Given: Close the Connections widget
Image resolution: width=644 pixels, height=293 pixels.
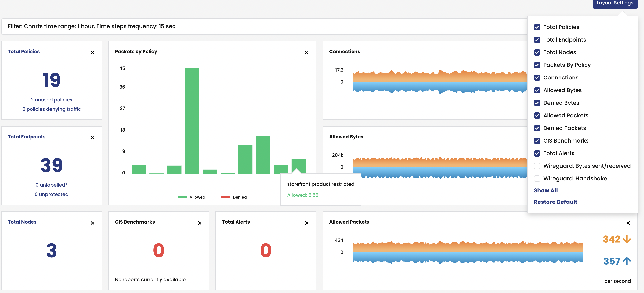Looking at the screenshot, I should tap(628, 53).
